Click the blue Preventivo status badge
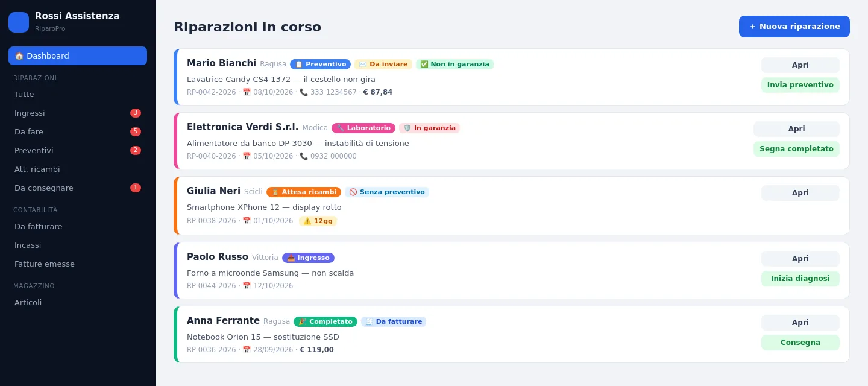This screenshot has height=386, width=868. (320, 64)
